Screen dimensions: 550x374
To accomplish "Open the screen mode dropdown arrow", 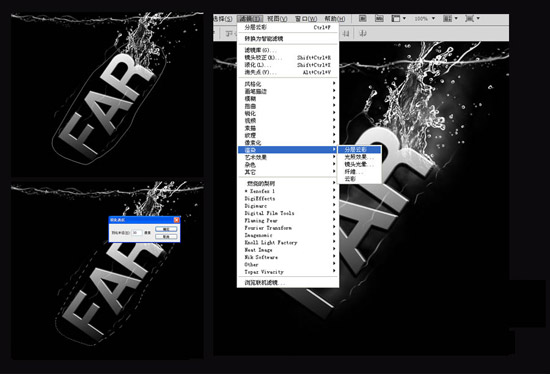I will coord(478,19).
